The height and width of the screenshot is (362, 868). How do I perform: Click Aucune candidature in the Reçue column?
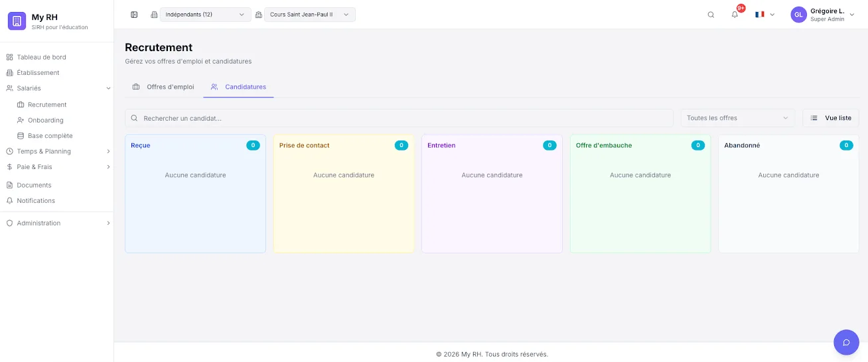tap(195, 175)
